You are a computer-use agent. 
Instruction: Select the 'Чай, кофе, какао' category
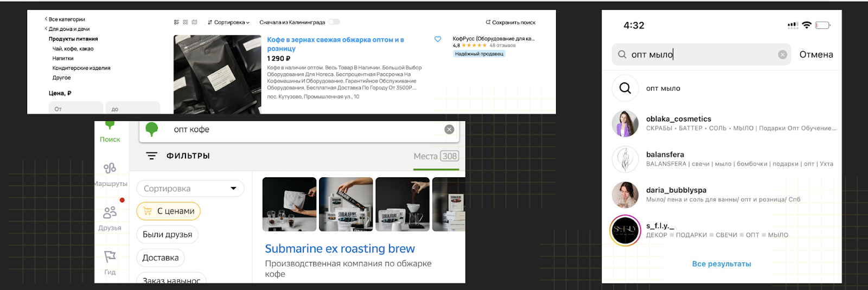coord(73,49)
